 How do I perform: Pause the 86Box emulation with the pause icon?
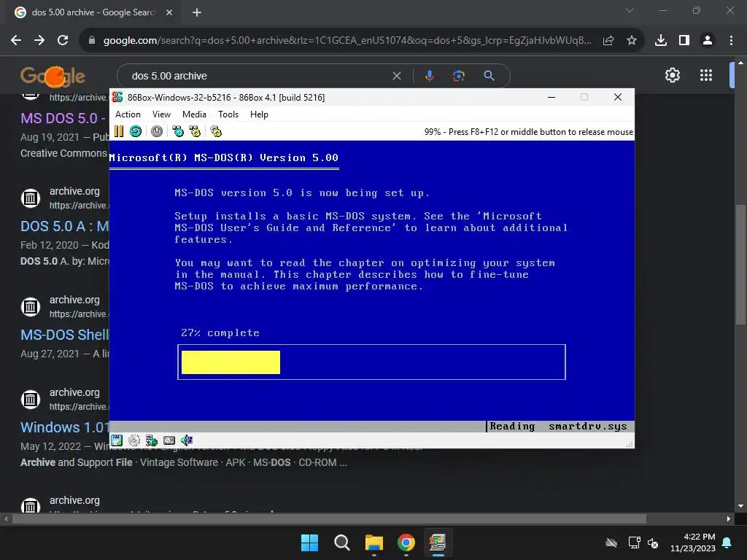point(119,131)
